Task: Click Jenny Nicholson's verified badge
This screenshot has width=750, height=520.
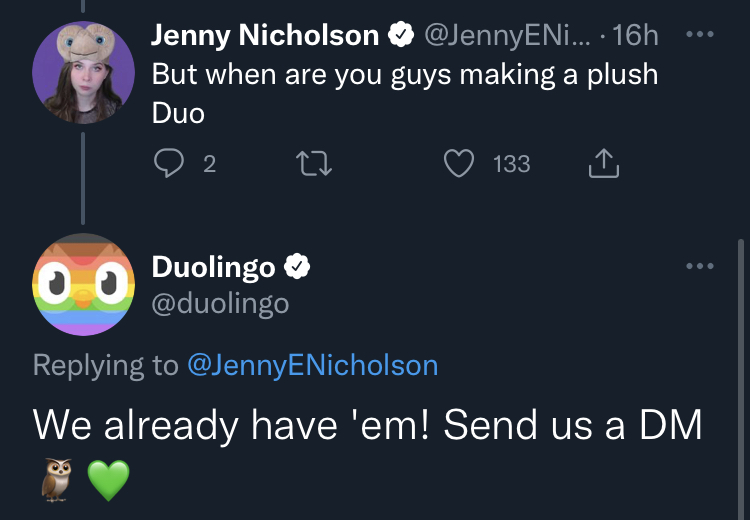Action: [401, 34]
